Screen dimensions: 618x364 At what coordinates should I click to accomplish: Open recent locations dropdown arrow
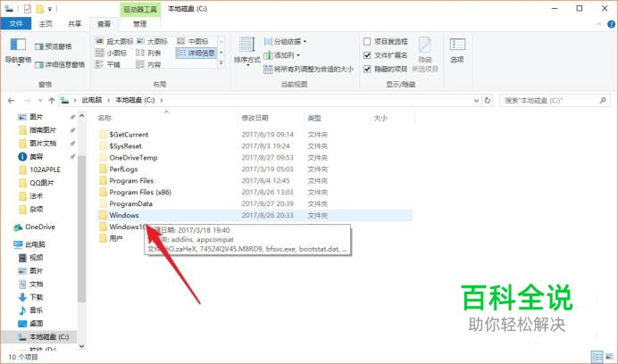click(40, 101)
